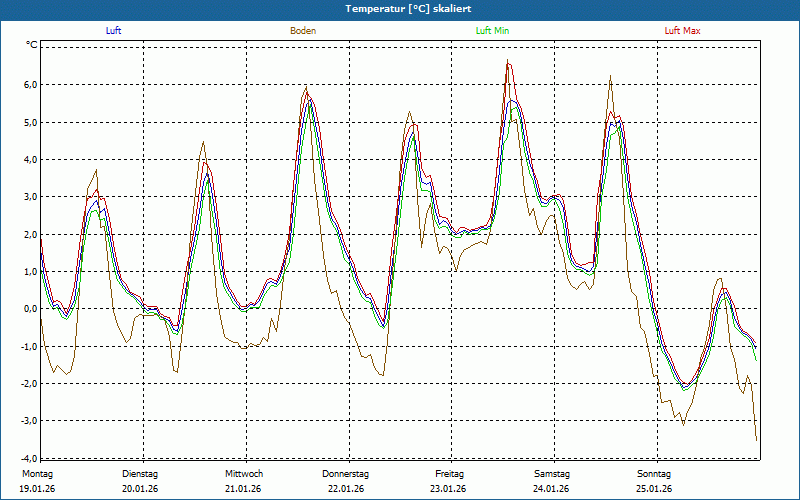The image size is (800, 500).
Task: Select the date 25.01.26 under Sonntag
Action: pyautogui.click(x=654, y=489)
